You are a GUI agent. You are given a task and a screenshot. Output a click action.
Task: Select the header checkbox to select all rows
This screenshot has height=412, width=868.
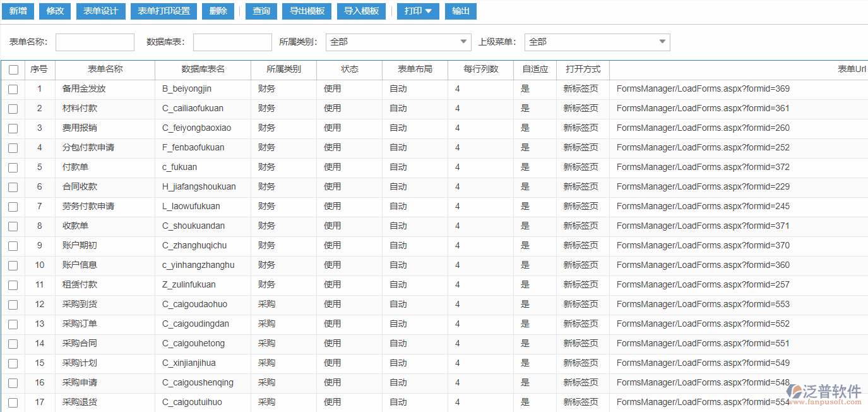point(13,70)
